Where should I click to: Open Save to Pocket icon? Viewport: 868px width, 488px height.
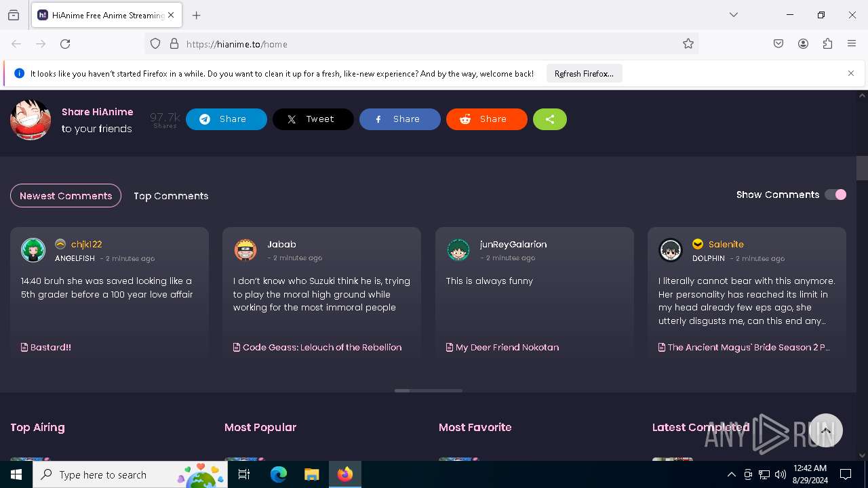(778, 44)
